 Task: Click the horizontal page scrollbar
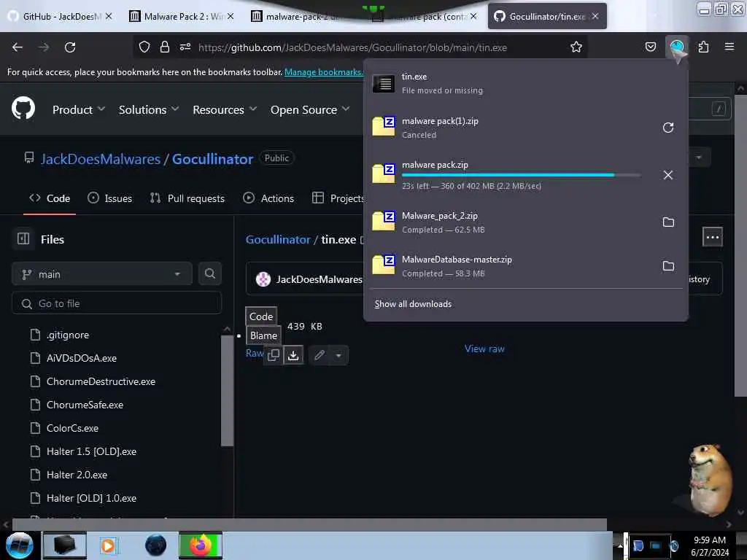coord(309,524)
